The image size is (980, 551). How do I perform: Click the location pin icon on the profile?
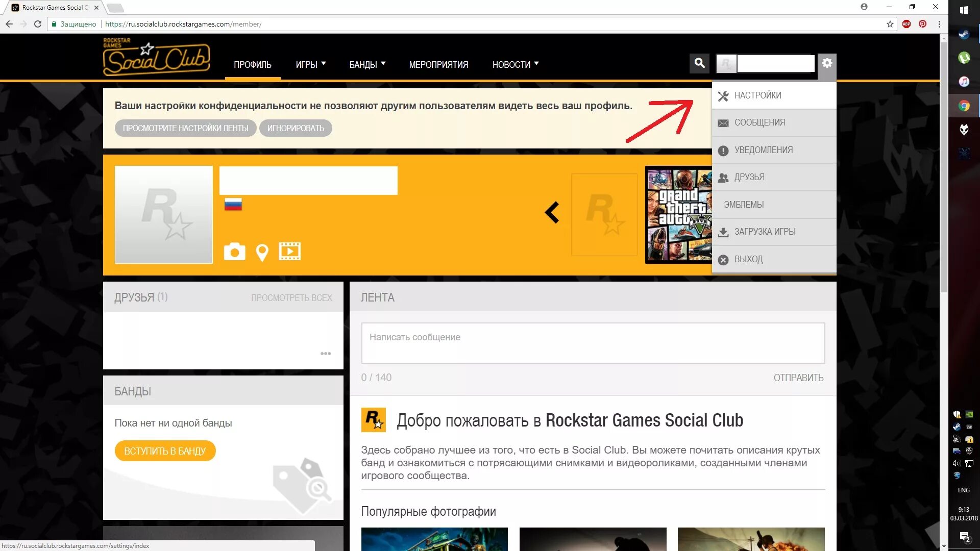point(262,252)
